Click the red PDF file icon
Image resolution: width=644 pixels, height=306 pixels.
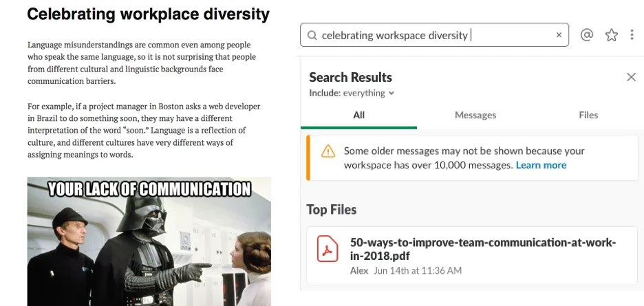pyautogui.click(x=328, y=249)
